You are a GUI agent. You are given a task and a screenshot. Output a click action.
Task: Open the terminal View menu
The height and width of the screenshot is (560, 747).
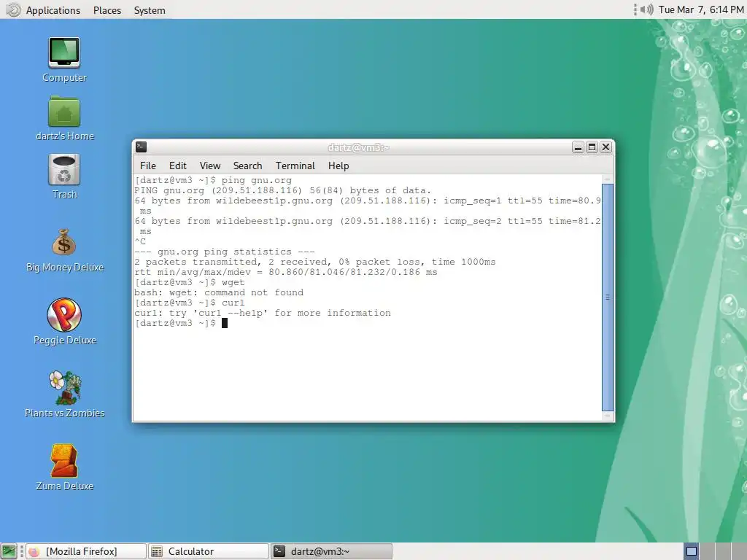click(x=210, y=166)
